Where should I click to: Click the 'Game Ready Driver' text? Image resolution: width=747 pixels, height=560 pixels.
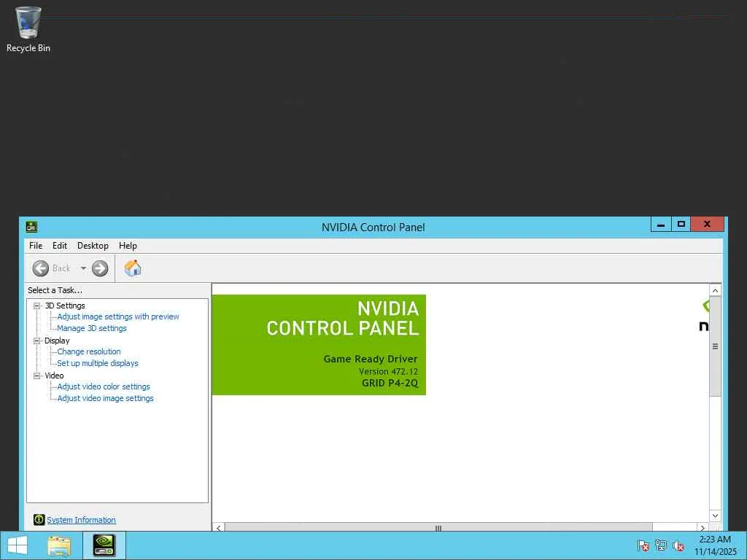(x=370, y=359)
